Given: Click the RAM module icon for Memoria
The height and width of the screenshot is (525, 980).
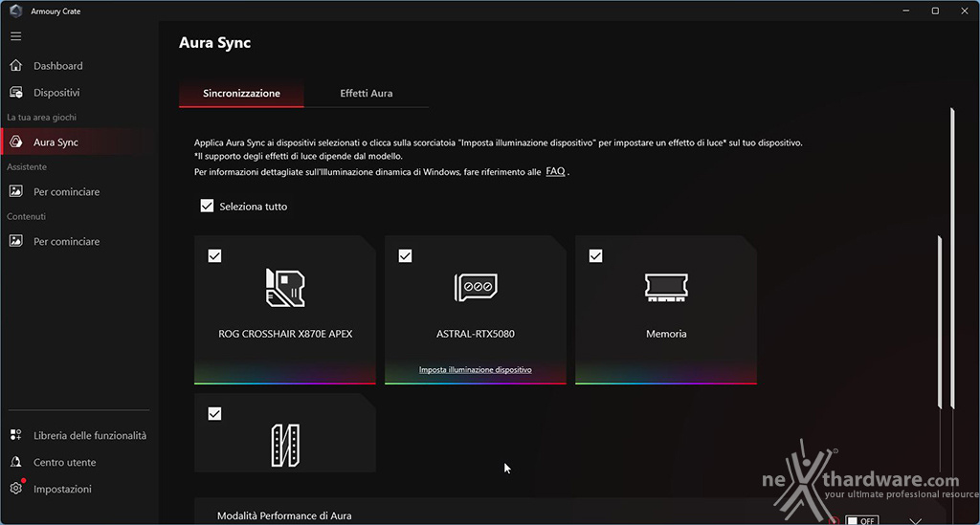Looking at the screenshot, I should point(666,287).
